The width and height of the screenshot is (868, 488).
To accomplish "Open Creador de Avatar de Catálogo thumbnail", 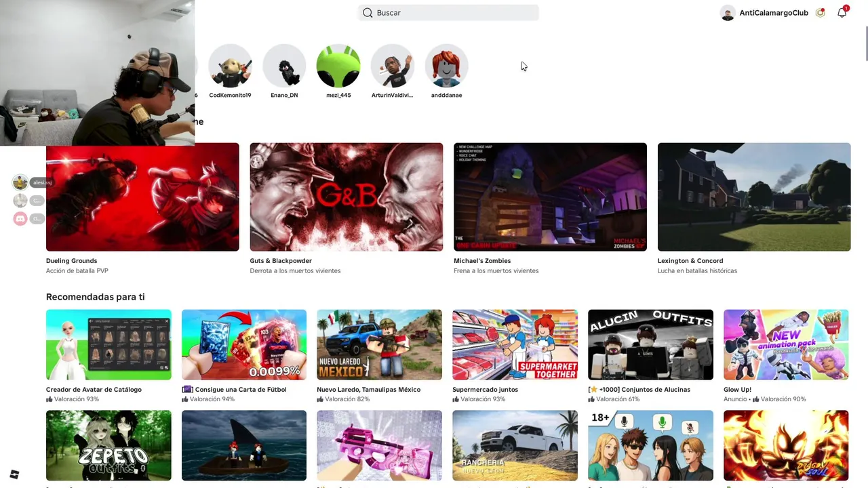I will point(108,345).
